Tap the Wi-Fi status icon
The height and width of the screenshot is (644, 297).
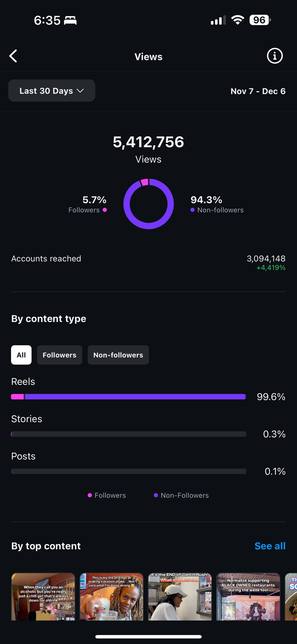click(237, 20)
